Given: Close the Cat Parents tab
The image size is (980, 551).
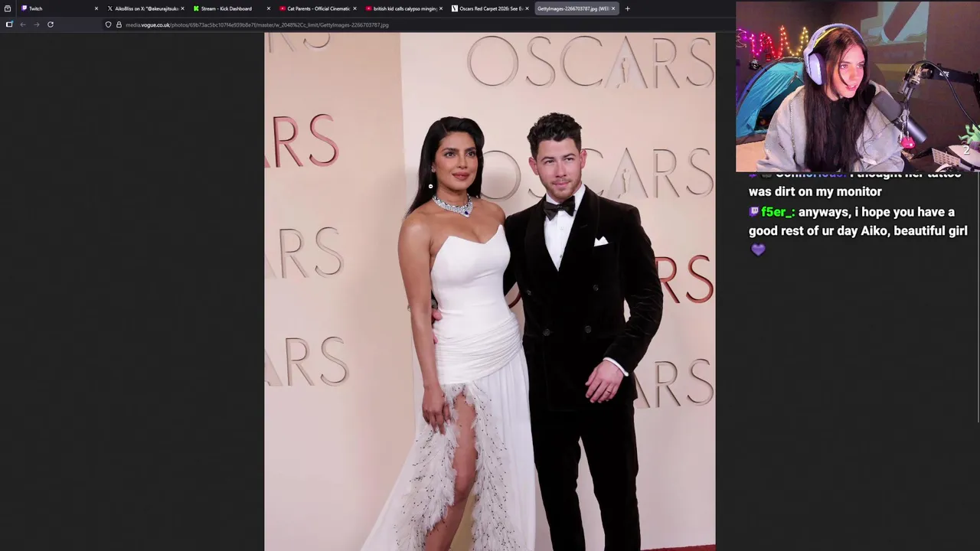Looking at the screenshot, I should [x=354, y=8].
